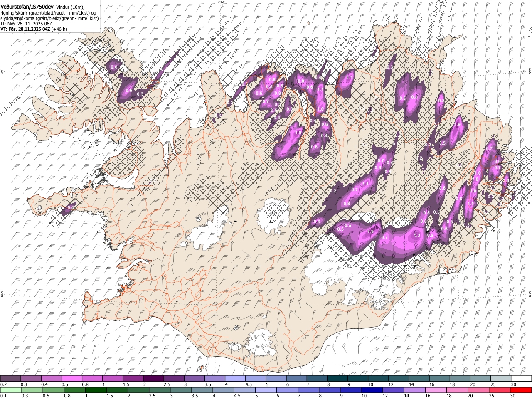Click the '(+46 h)' forecast offset text
This screenshot has width=532, height=399.
(x=59, y=29)
